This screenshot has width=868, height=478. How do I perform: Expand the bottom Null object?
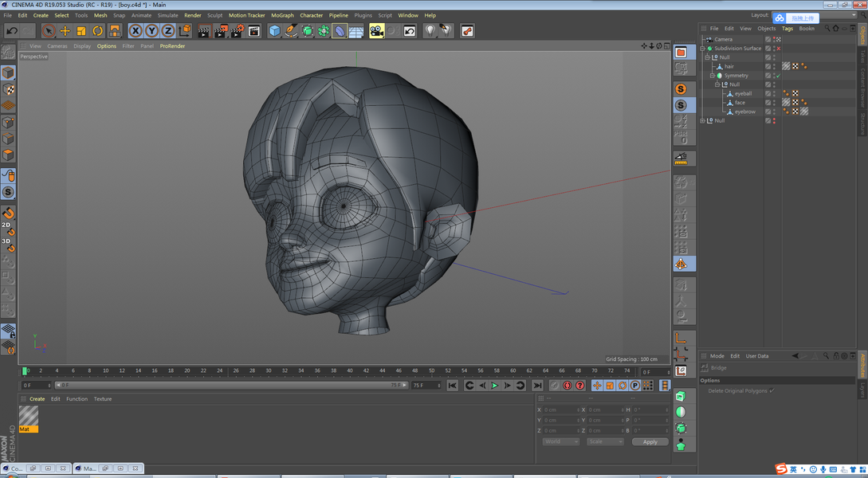[x=703, y=121]
